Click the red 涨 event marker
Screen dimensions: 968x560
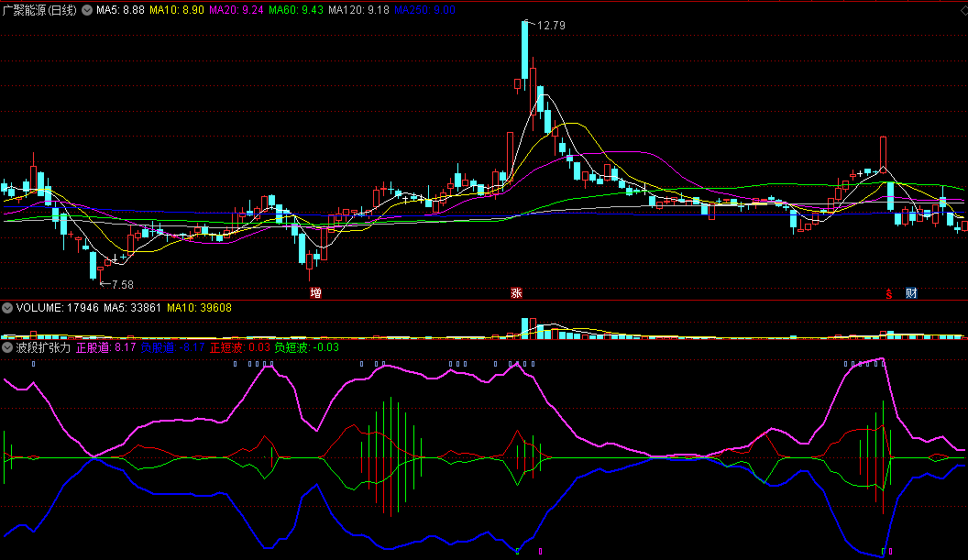click(517, 293)
